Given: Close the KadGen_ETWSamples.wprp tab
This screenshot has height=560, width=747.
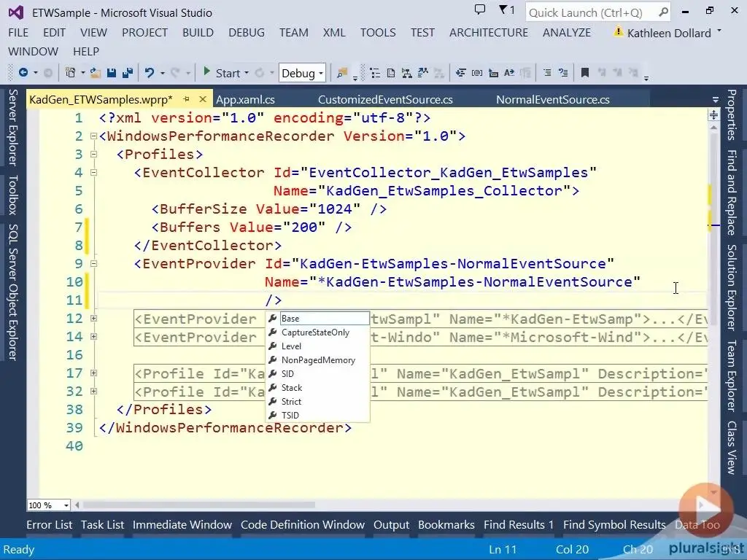Looking at the screenshot, I should point(203,99).
